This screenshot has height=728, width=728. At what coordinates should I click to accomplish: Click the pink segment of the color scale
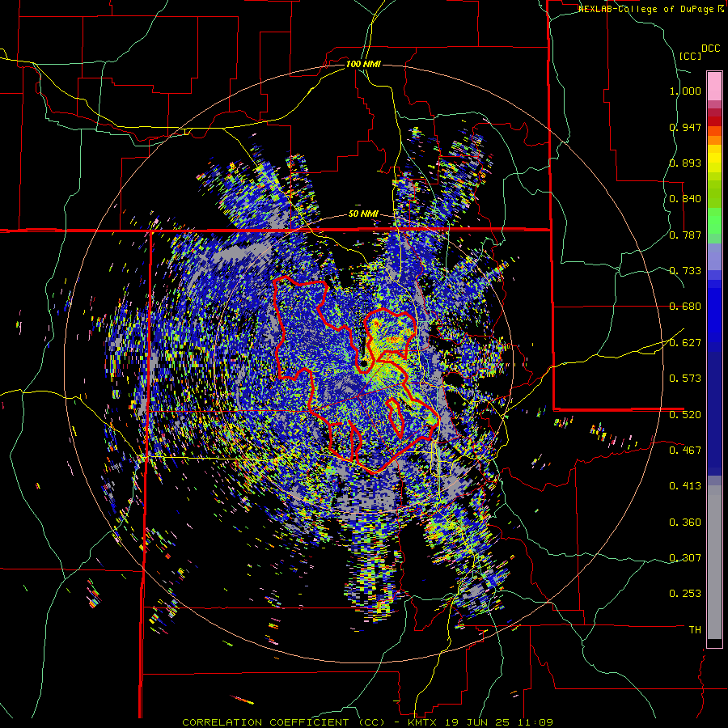coord(714,86)
